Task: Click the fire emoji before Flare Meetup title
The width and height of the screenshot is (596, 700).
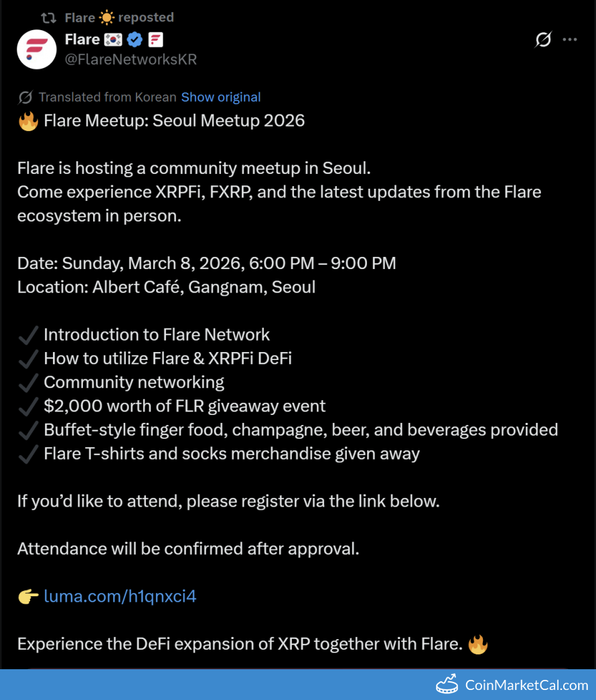Action: click(x=28, y=121)
